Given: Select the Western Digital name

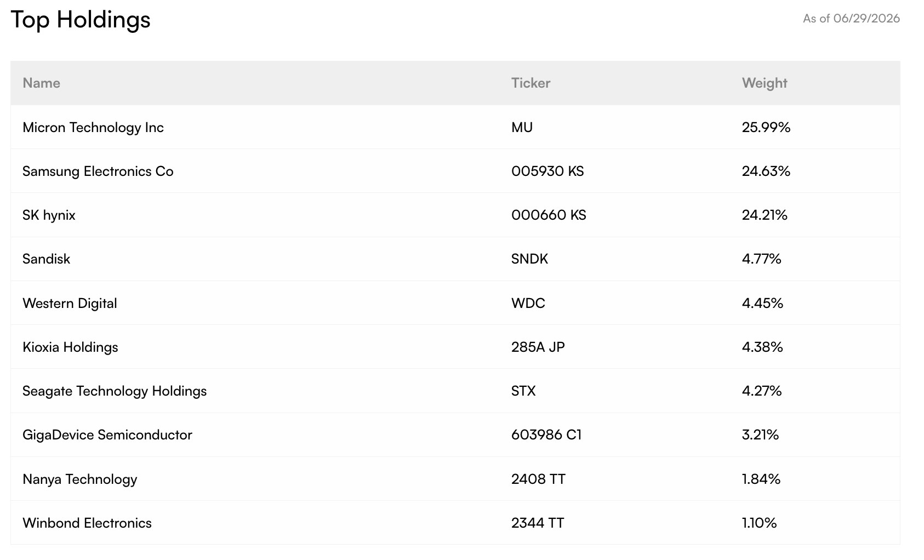Looking at the screenshot, I should pyautogui.click(x=70, y=304).
